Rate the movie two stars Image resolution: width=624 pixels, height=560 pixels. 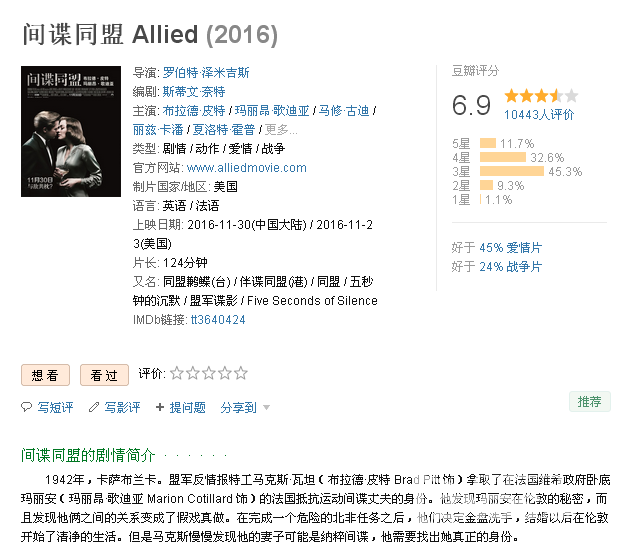193,373
